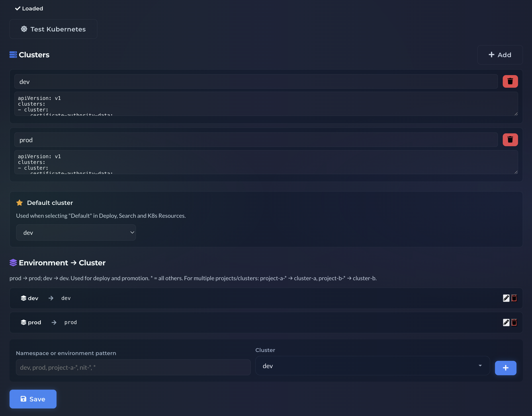Image resolution: width=532 pixels, height=416 pixels.
Task: Remove the prod environment mapping
Action: (514, 322)
